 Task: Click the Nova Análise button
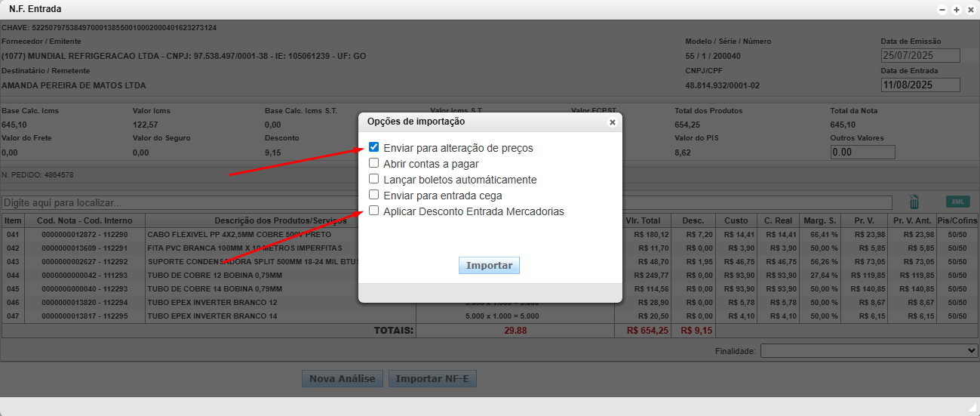pyautogui.click(x=343, y=379)
